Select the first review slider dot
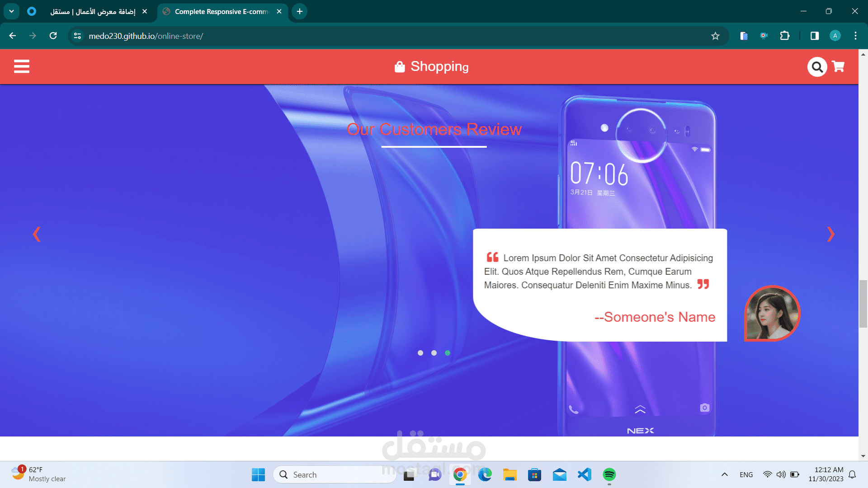This screenshot has height=488, width=868. coord(420,353)
